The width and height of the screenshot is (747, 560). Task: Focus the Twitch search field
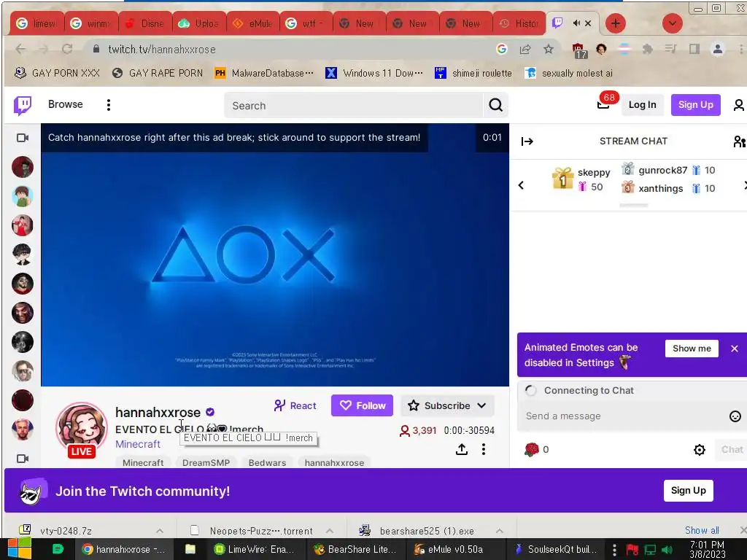(354, 105)
